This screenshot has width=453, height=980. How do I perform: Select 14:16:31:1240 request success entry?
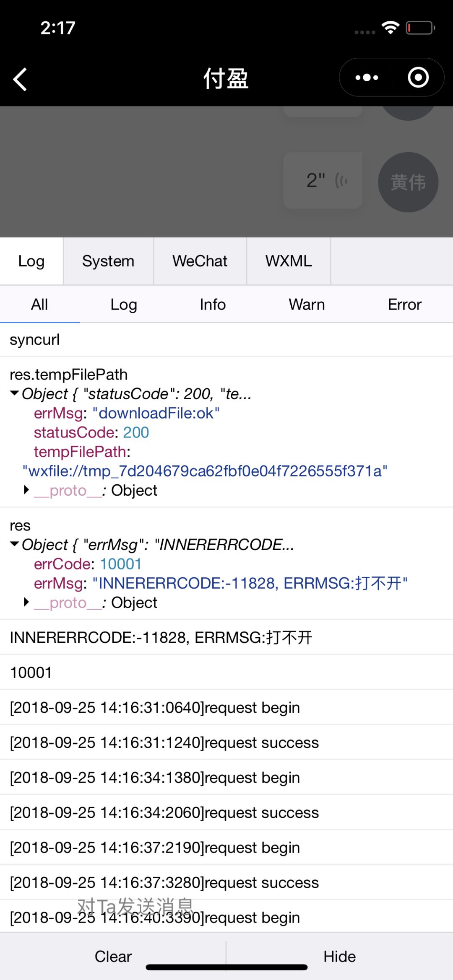click(226, 742)
